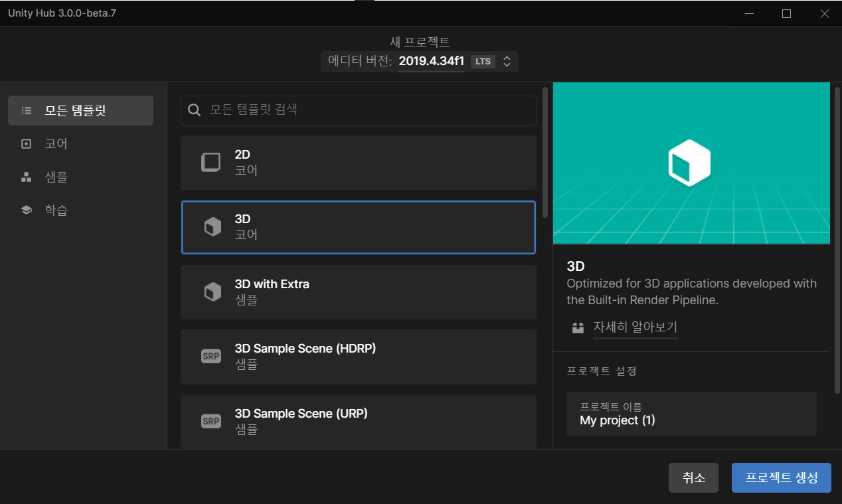Click the 3D with Extra cube icon

[x=212, y=292]
